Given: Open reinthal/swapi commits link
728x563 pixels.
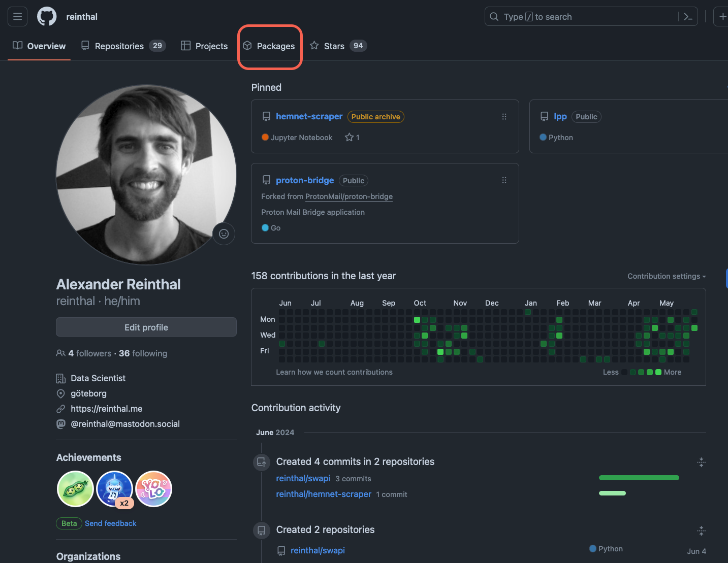Looking at the screenshot, I should [x=303, y=478].
